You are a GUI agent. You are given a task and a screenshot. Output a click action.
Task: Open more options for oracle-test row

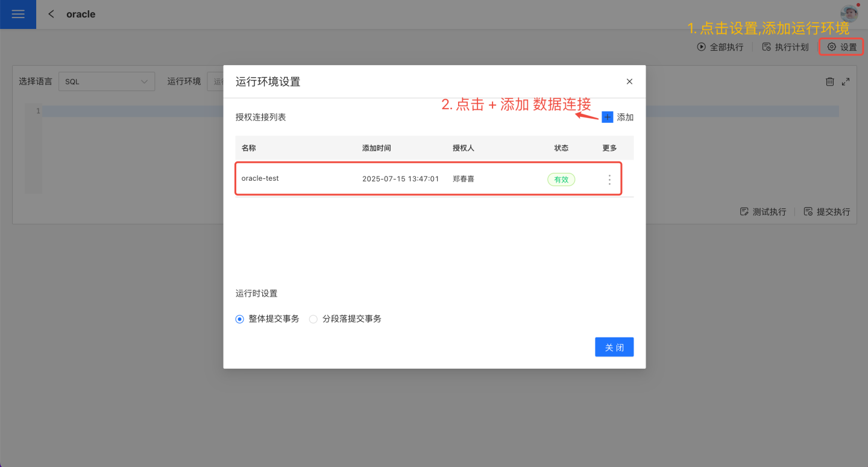(x=609, y=180)
